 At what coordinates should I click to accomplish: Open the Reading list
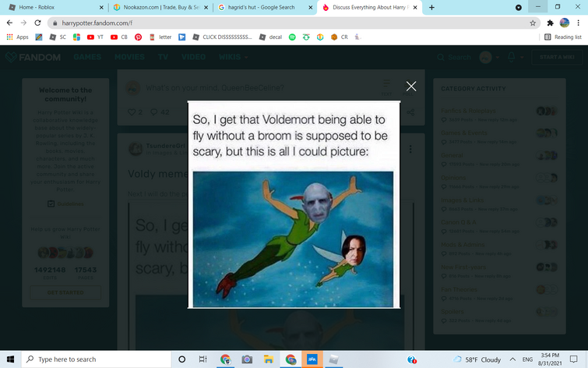pos(563,37)
